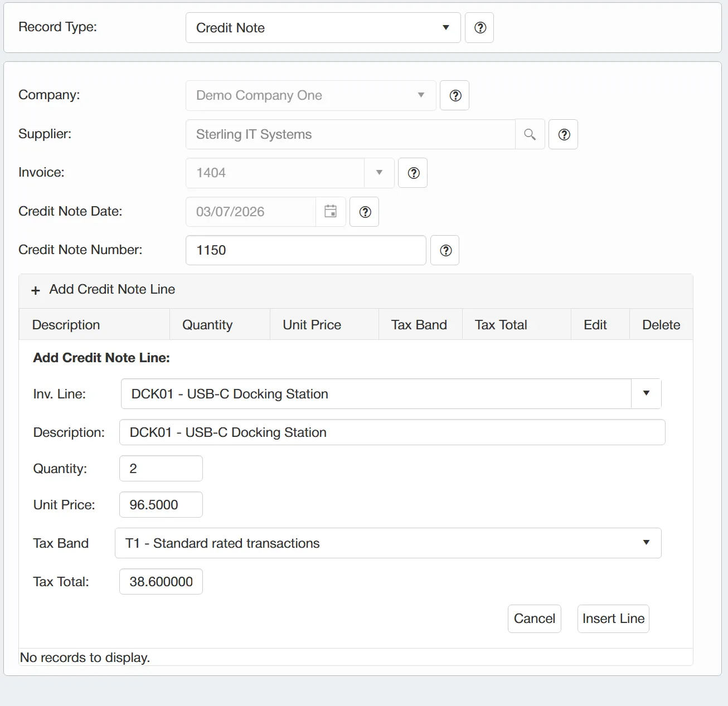Click the Tax Total input showing 38.600000

161,582
